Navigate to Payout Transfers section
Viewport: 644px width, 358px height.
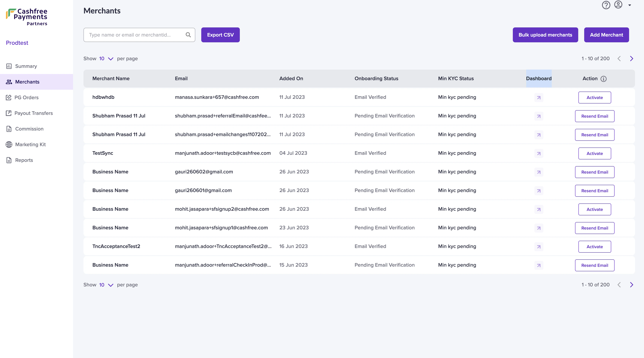34,113
